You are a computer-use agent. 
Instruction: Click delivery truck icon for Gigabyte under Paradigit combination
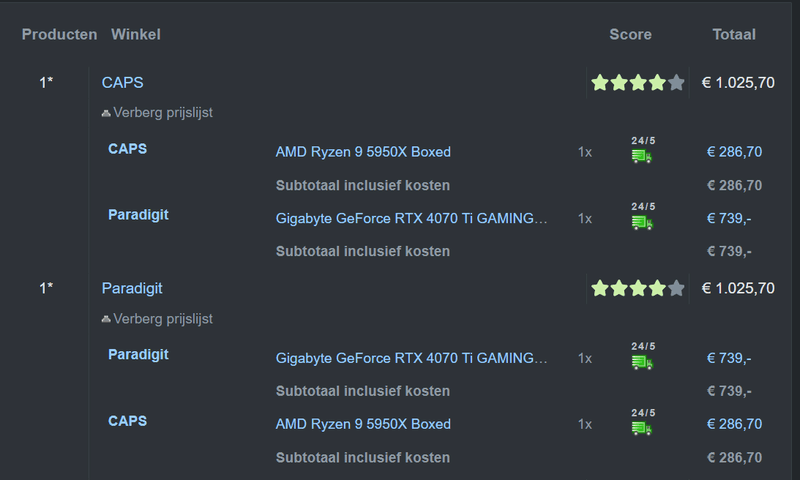click(x=642, y=361)
